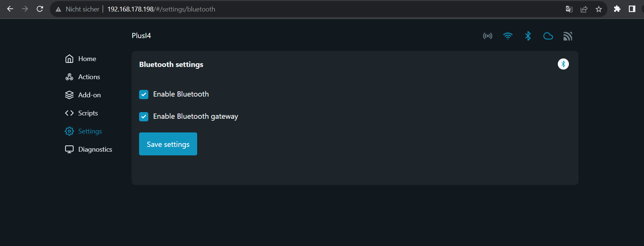This screenshot has width=644, height=246.
Task: Click the RSS feed style icon in header
Action: 568,36
